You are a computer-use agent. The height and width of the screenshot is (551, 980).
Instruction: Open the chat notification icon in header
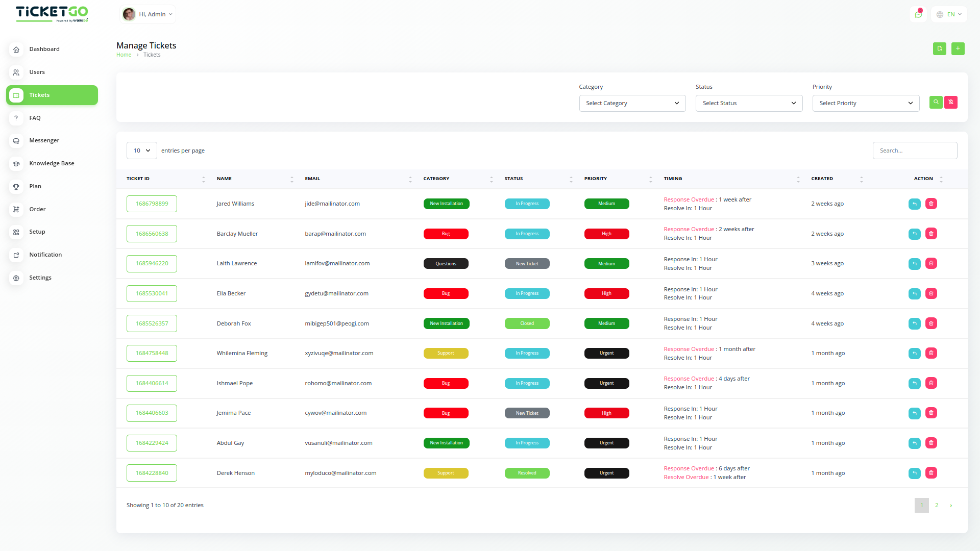pos(918,14)
